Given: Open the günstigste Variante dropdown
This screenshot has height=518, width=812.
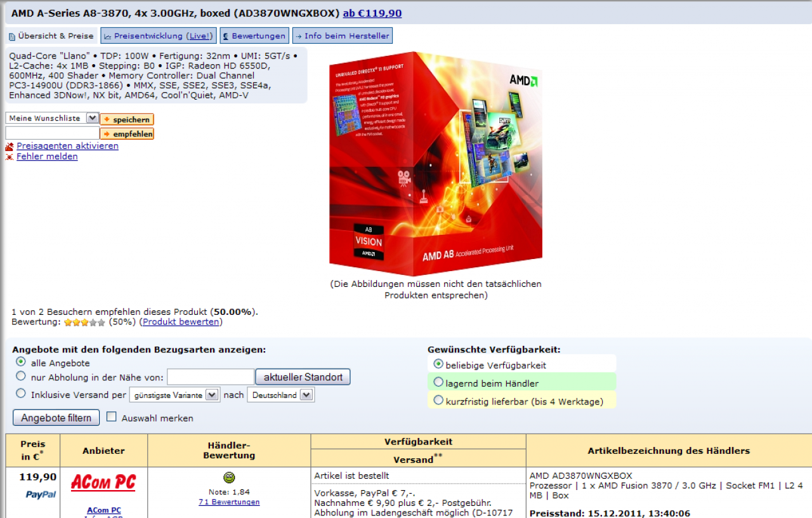Looking at the screenshot, I should 174,395.
